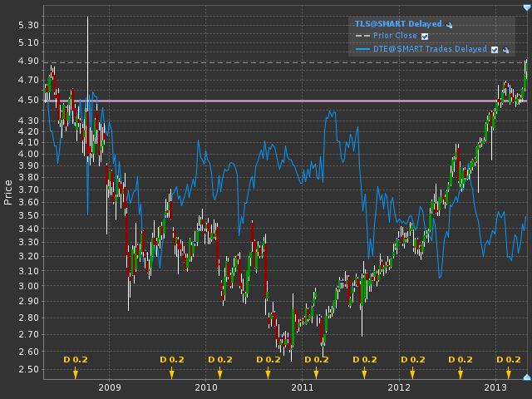
Task: Click the 3.50 price axis label
Action: pos(28,215)
